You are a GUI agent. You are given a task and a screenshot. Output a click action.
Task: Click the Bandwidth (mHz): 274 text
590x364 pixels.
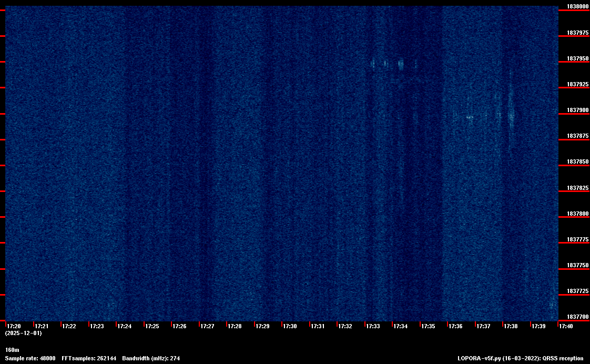click(151, 358)
